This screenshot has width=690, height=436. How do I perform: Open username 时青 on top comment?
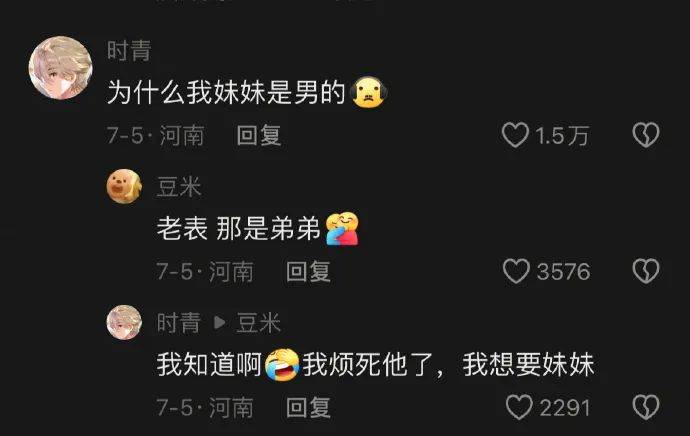click(129, 50)
